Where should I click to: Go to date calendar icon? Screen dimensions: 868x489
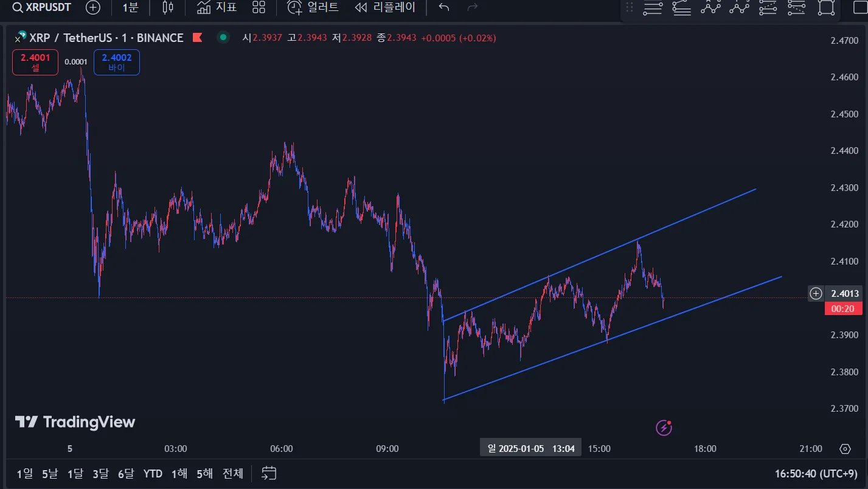269,473
